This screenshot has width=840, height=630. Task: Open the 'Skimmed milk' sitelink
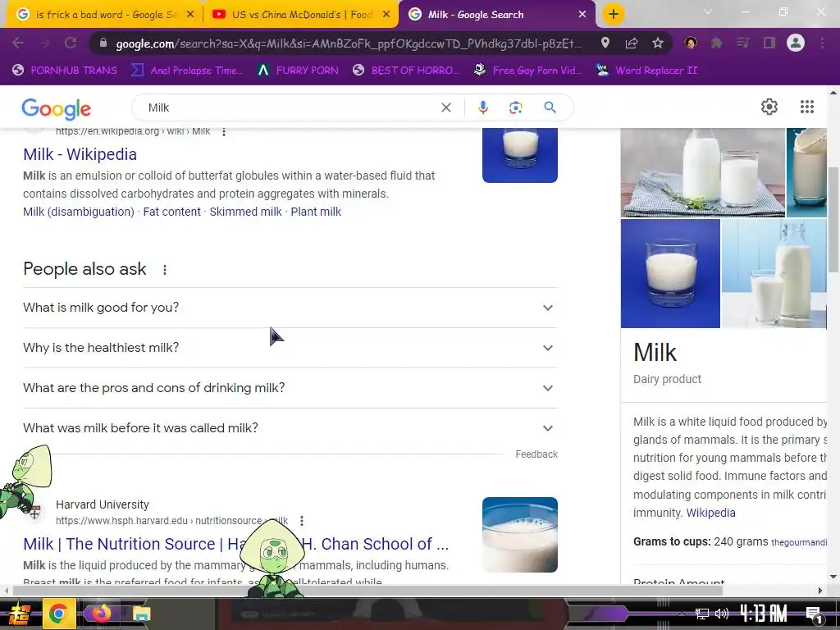[245, 212]
